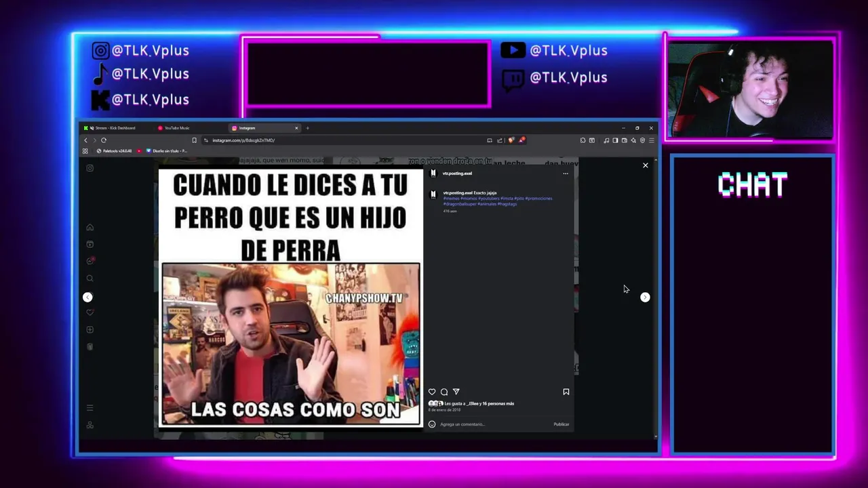Viewport: 868px width, 488px height.
Task: Reload the Instagram page
Action: (x=104, y=140)
